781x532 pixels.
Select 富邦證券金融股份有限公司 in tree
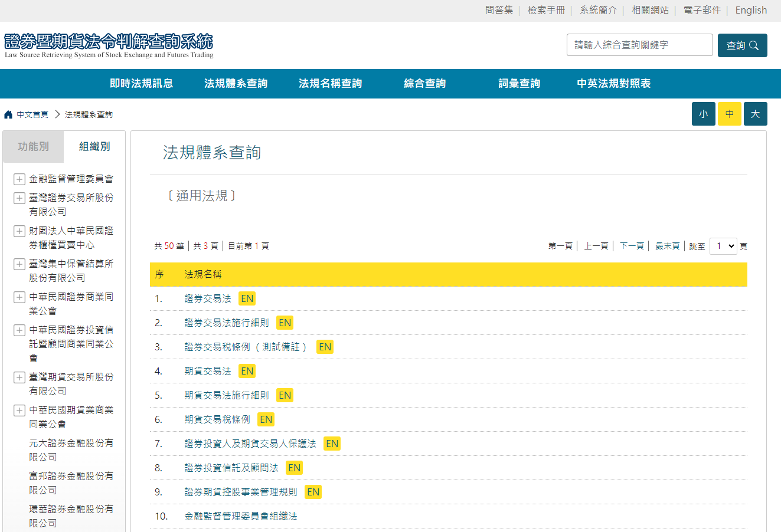coord(71,482)
